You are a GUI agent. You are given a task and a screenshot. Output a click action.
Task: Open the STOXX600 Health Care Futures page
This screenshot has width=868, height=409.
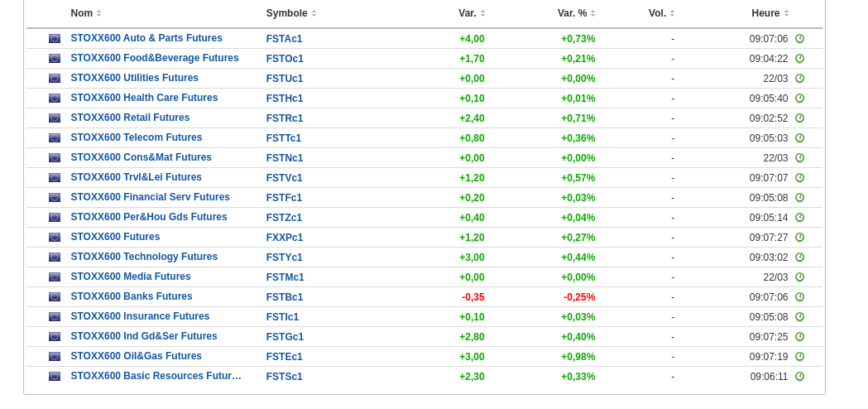coord(144,98)
